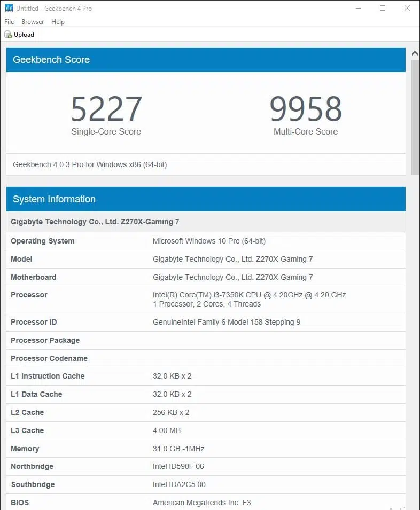Click GenuineIntel Family 6 Model 158 value
This screenshot has height=510, width=420.
click(227, 323)
